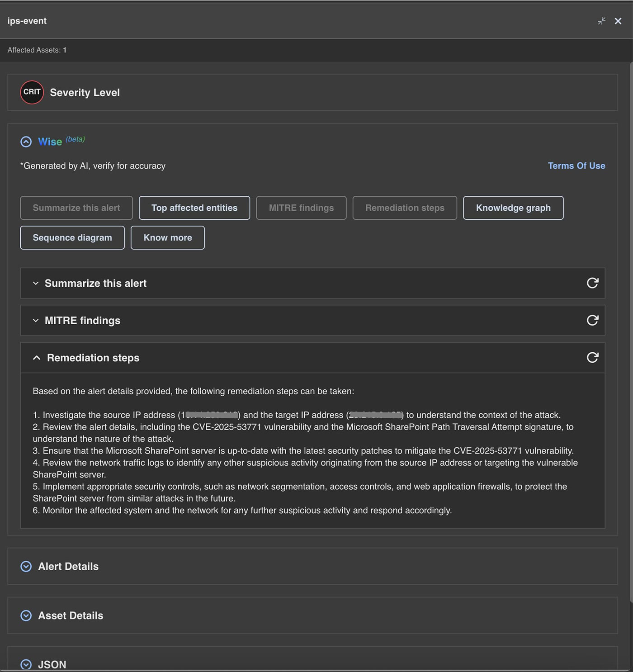633x672 pixels.
Task: Close the ips-event panel
Action: [618, 21]
